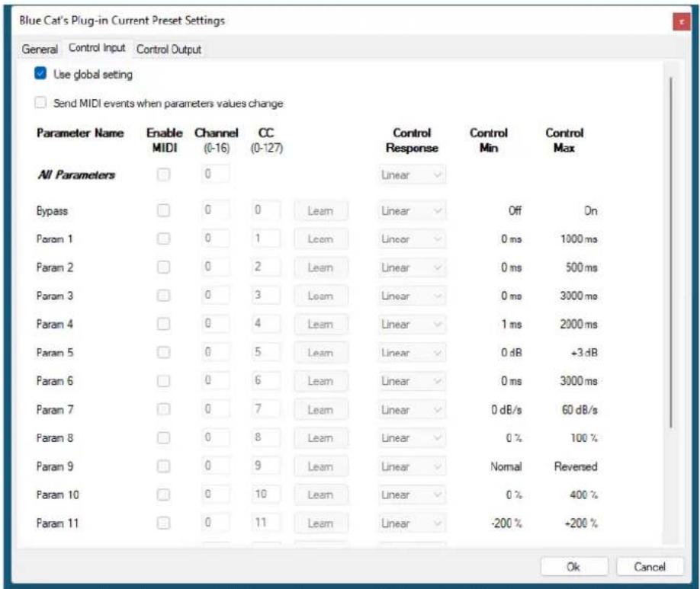Open Param 10 Control Response dropdown

click(x=412, y=495)
